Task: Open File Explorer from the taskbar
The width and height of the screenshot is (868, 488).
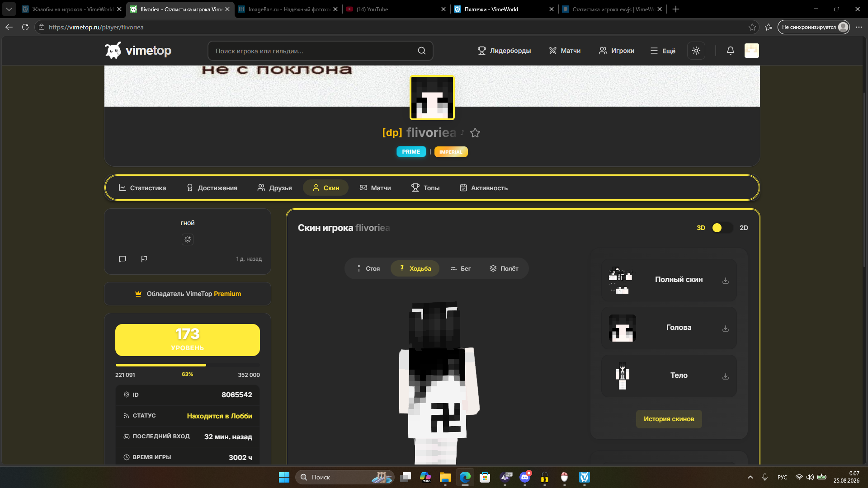Action: [445, 477]
